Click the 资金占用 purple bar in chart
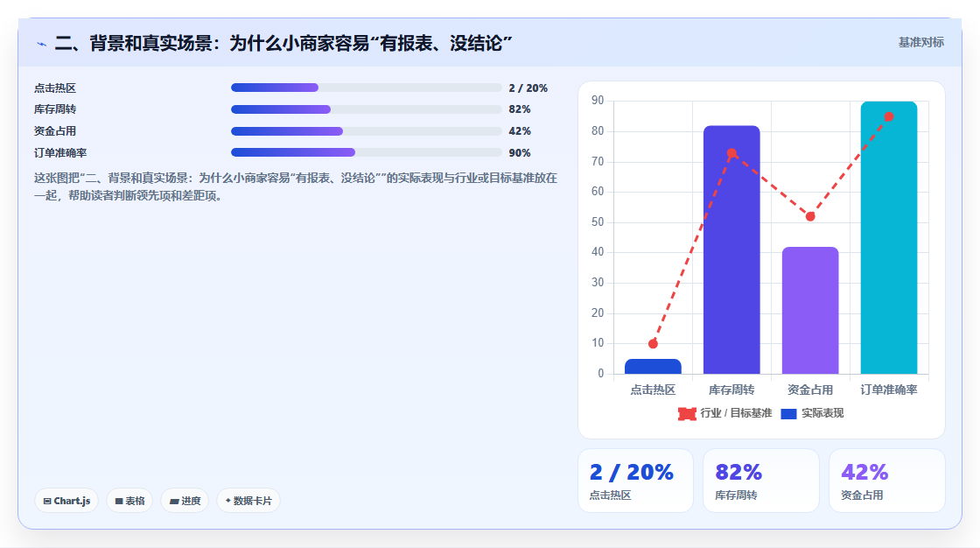 tap(810, 310)
